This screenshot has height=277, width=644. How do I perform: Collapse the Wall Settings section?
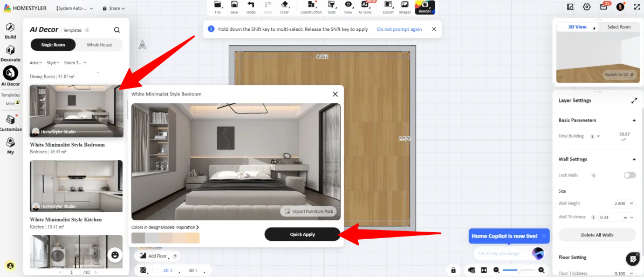(x=634, y=159)
